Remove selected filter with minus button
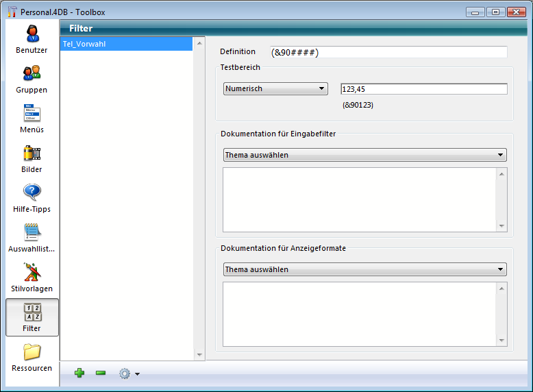 pyautogui.click(x=101, y=373)
